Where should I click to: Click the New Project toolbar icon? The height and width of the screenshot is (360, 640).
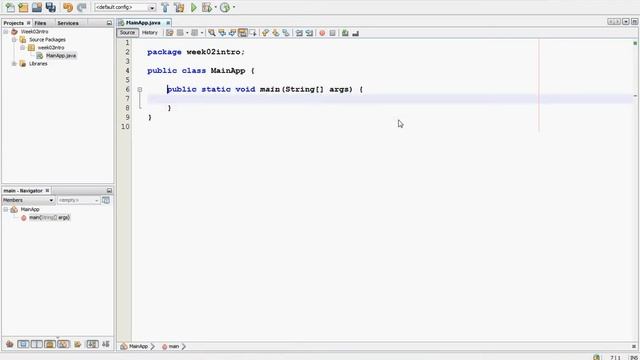(x=23, y=7)
